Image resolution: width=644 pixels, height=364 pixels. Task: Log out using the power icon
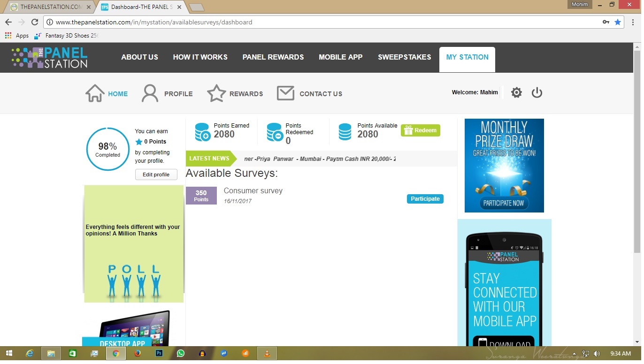click(x=537, y=92)
